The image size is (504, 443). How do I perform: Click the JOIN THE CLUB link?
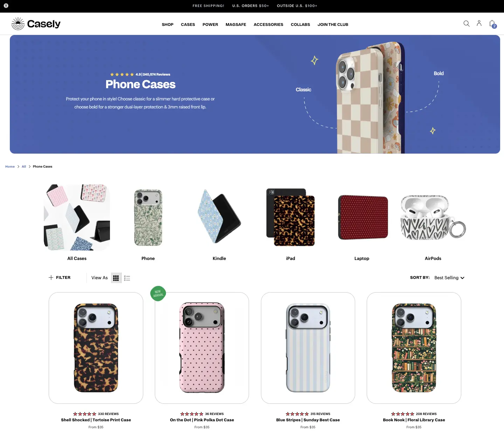pyautogui.click(x=333, y=24)
